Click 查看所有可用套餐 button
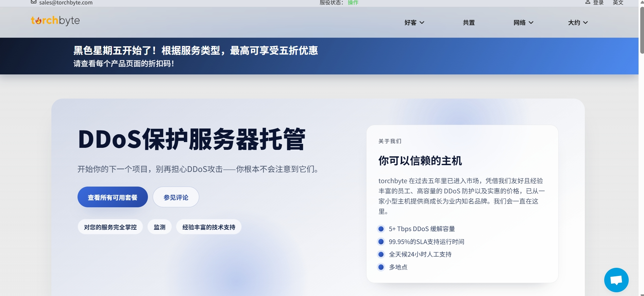Screen dimensions: 644x296 (x=113, y=197)
